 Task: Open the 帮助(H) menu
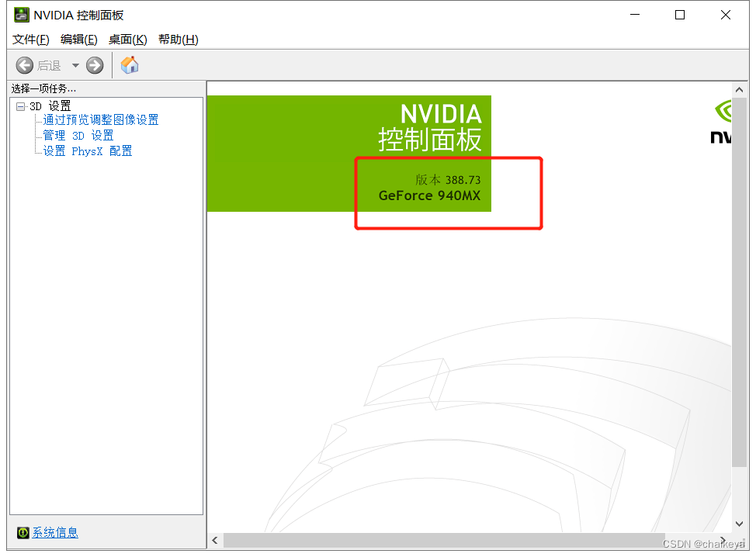179,40
